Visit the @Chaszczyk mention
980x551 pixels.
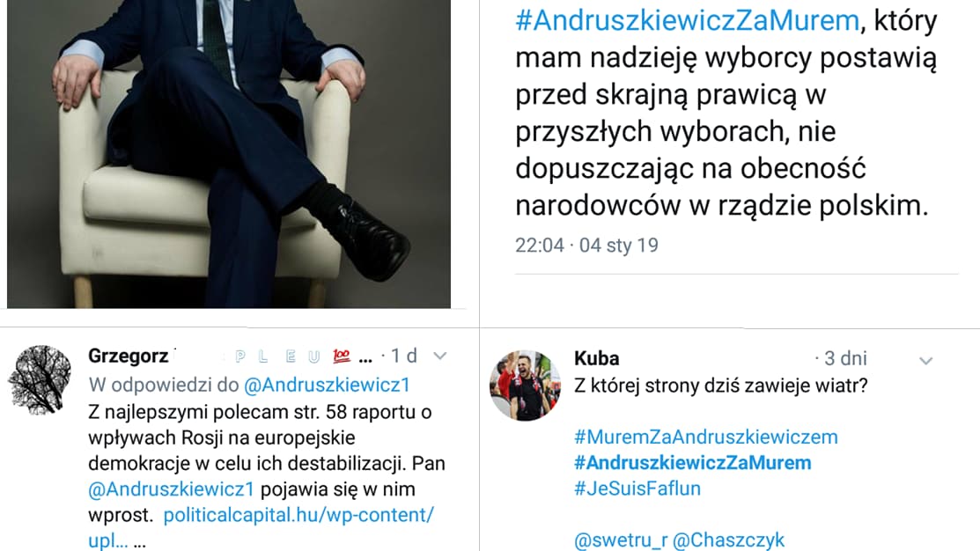729,540
